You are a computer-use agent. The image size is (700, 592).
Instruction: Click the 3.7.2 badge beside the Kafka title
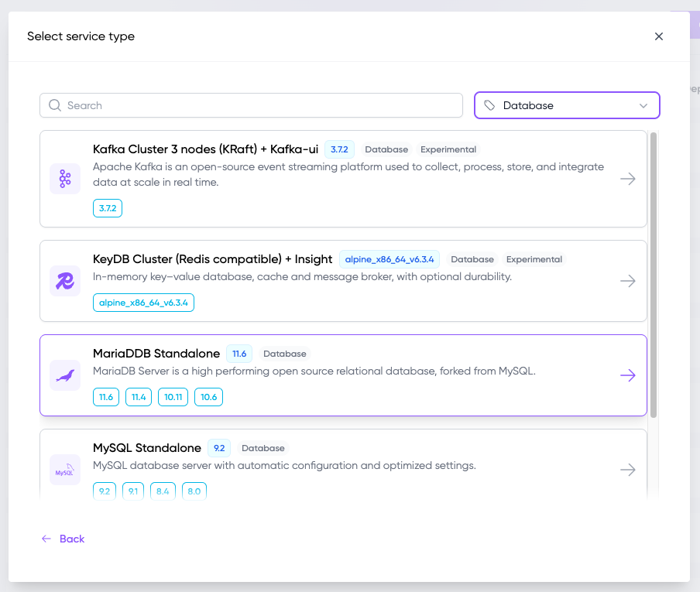tap(339, 149)
